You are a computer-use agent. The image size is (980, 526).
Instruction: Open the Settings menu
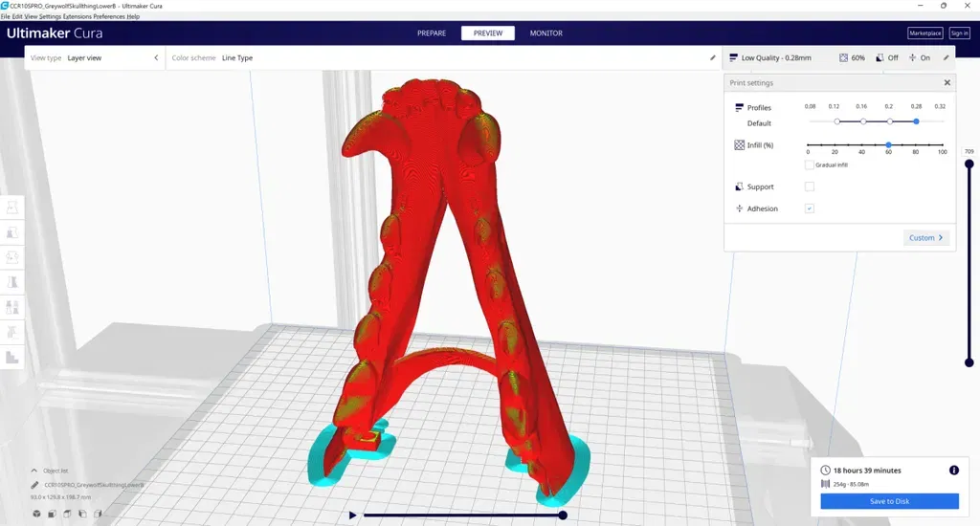tap(50, 16)
